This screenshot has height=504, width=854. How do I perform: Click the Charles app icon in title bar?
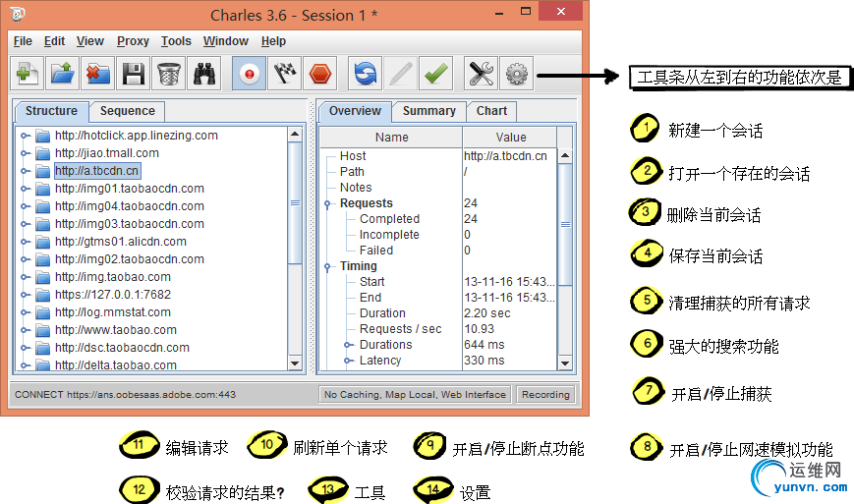pyautogui.click(x=18, y=15)
